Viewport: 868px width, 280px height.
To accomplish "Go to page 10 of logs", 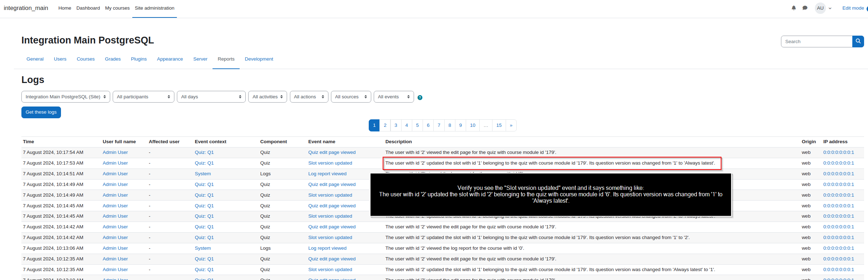I will click(x=473, y=125).
